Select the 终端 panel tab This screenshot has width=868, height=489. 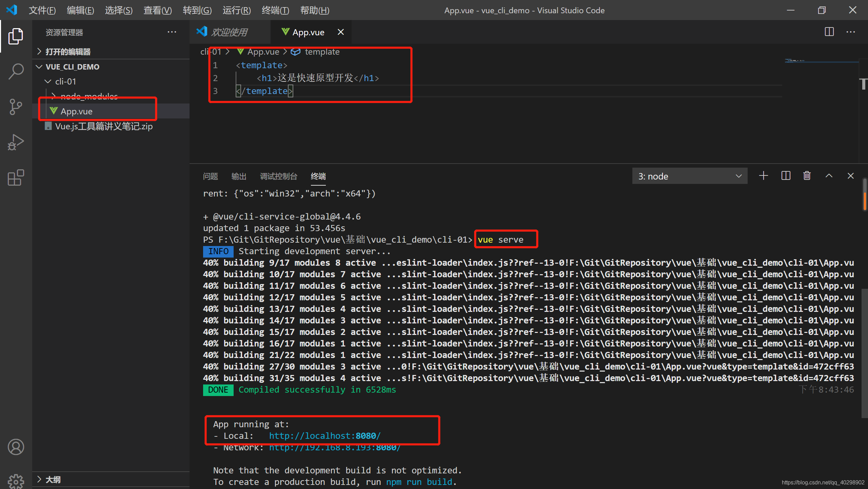click(x=318, y=176)
